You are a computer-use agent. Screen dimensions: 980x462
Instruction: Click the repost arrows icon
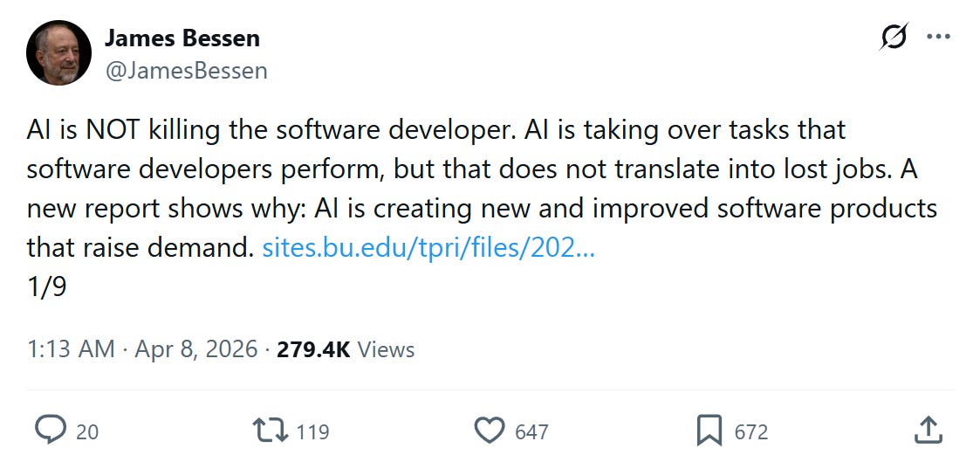pyautogui.click(x=270, y=431)
